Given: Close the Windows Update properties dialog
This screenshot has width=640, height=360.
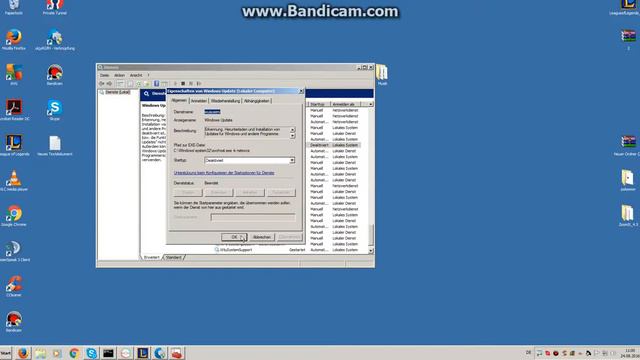Looking at the screenshot, I should (x=301, y=91).
